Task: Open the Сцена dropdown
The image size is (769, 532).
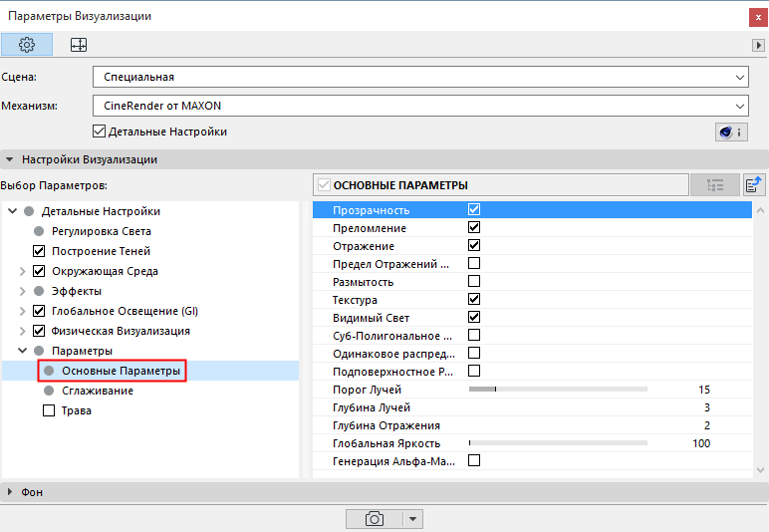Action: 420,77
